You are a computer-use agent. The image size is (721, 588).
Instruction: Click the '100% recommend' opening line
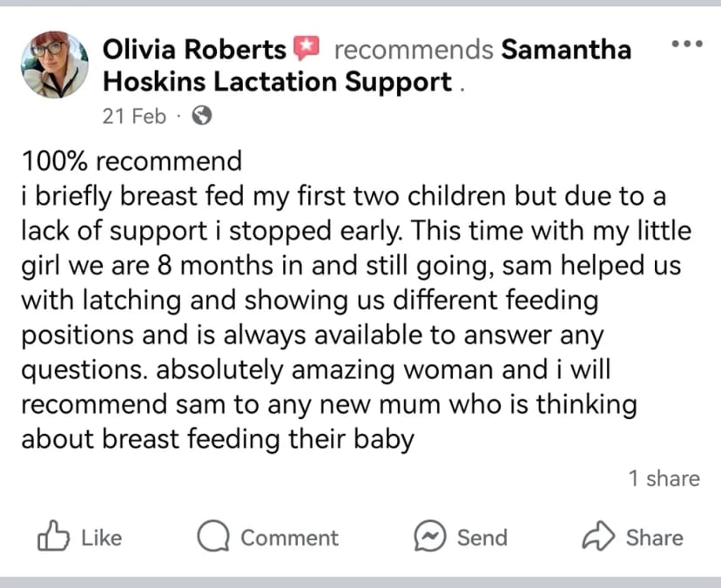pyautogui.click(x=131, y=161)
